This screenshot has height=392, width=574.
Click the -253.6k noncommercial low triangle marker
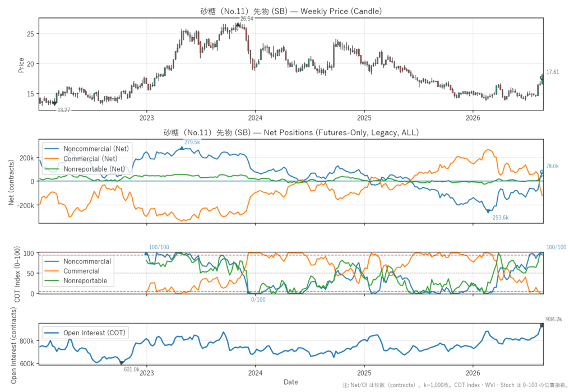pyautogui.click(x=488, y=211)
